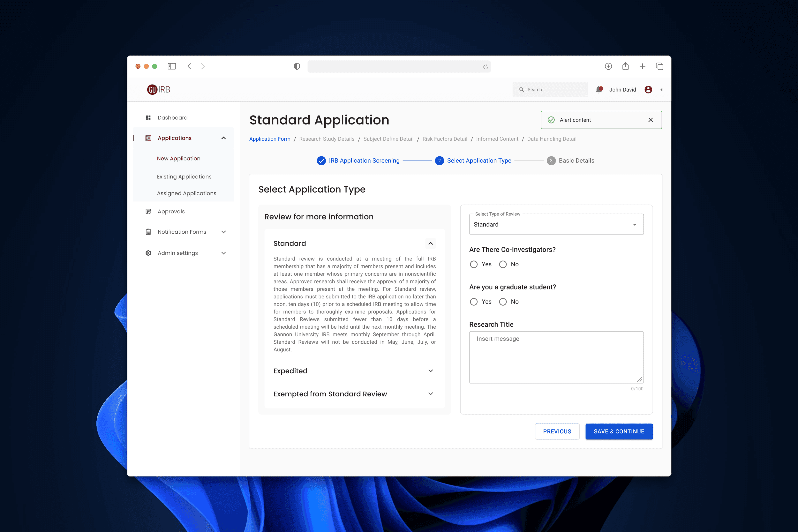Click the Informed Content breadcrumb
This screenshot has width=798, height=532.
coord(497,139)
